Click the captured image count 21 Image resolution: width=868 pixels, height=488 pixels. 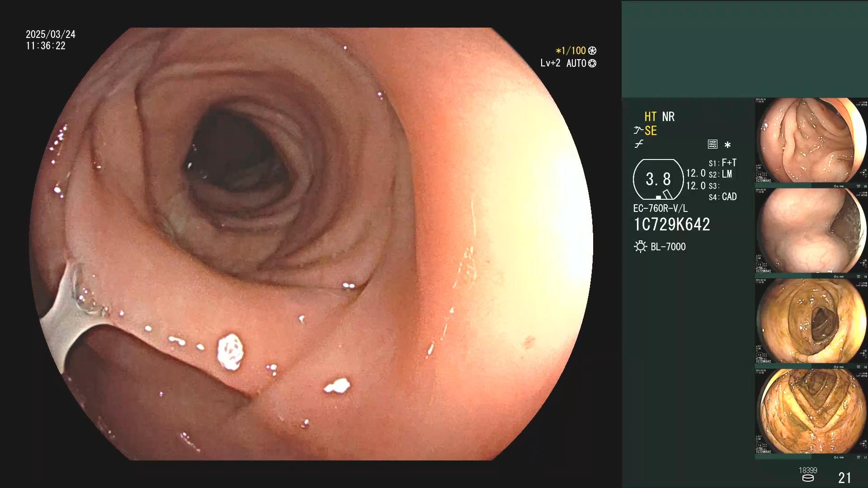[x=844, y=478]
